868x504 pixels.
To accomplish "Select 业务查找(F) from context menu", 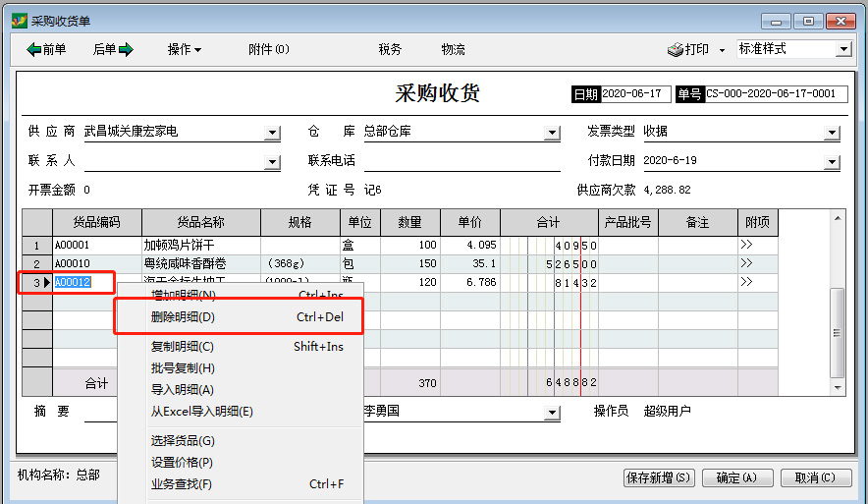I will pos(240,484).
